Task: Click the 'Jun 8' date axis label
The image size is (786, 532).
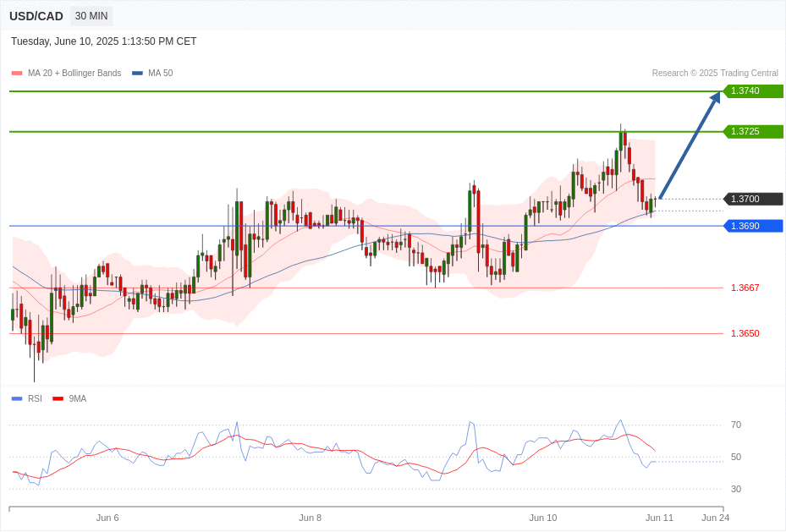Action: 310,518
